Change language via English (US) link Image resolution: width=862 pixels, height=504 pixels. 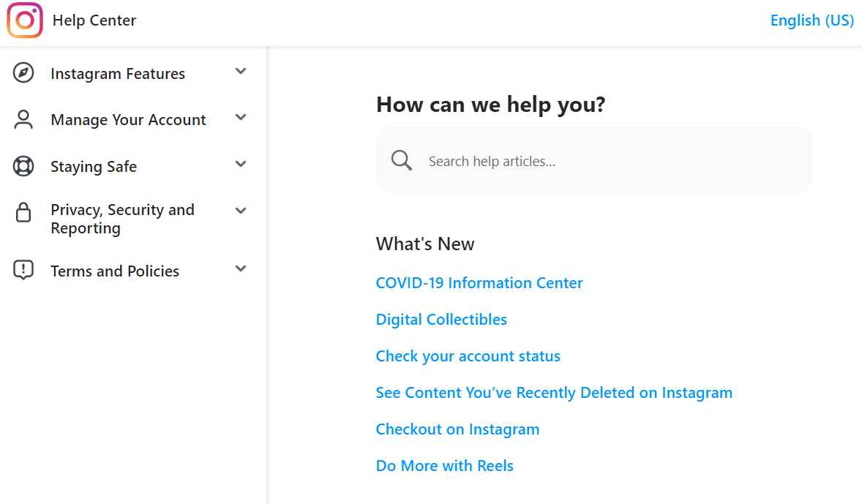click(x=812, y=20)
